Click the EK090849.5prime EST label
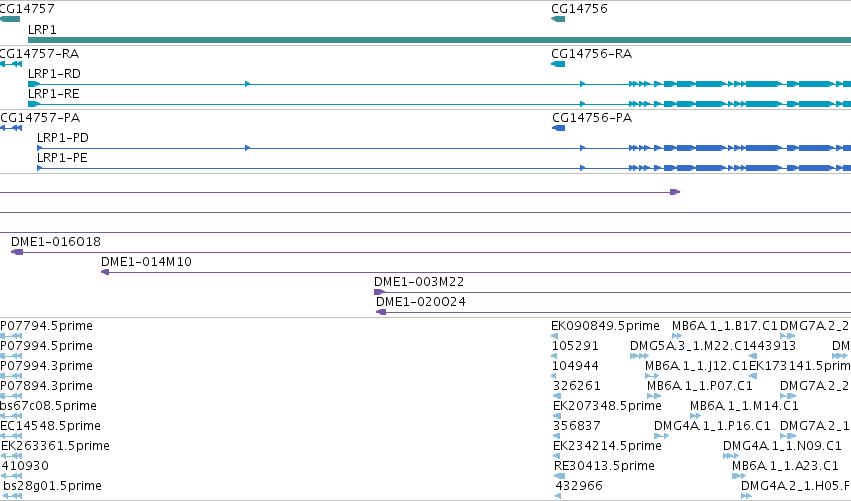This screenshot has width=851, height=501. tap(605, 326)
